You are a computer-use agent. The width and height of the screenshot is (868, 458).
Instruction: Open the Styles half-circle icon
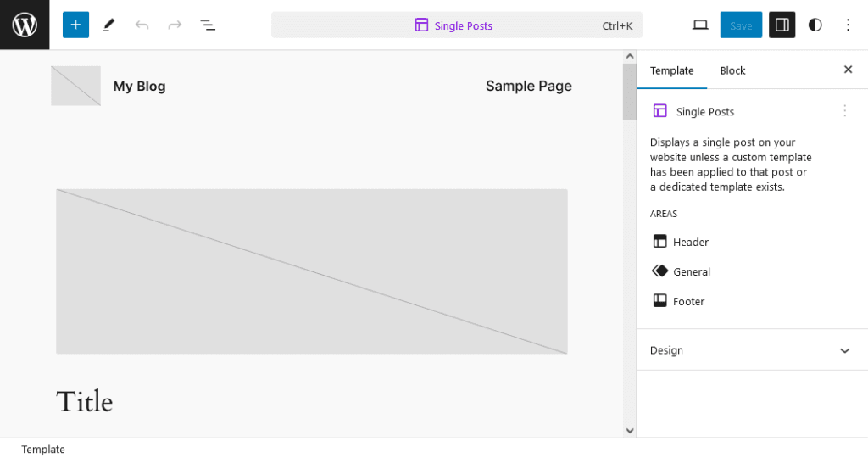point(815,25)
